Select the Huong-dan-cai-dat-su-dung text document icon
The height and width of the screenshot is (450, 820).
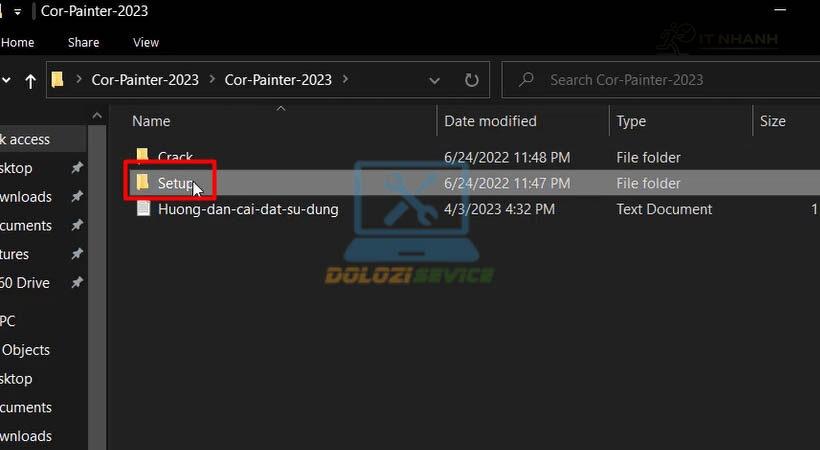coord(142,209)
